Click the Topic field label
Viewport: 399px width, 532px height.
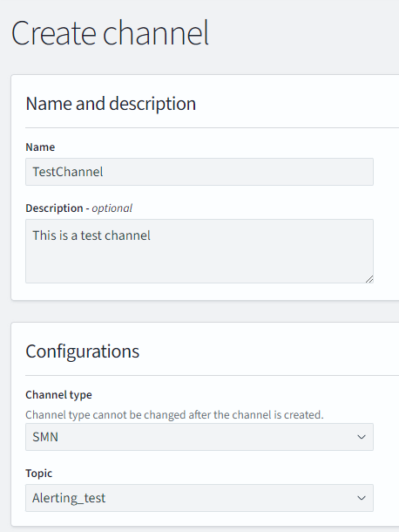[x=38, y=474]
